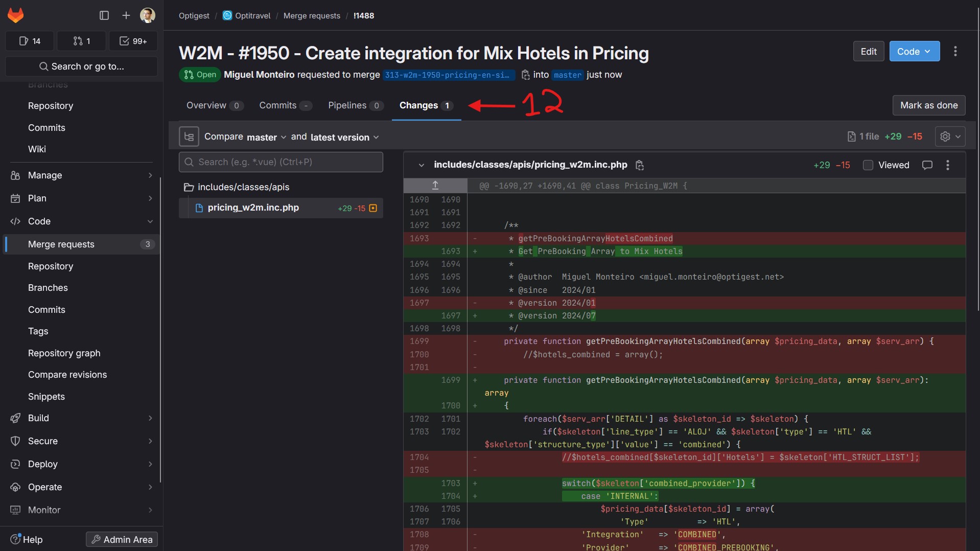Toggle the file tree browser icon
Viewport: 980px width, 551px height.
click(189, 137)
